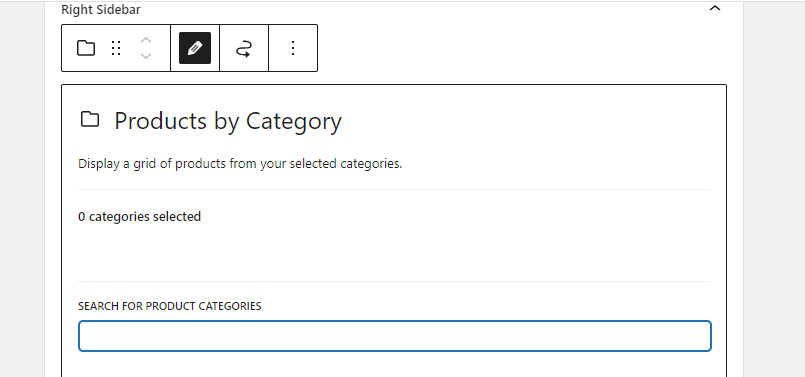Image resolution: width=805 pixels, height=377 pixels.
Task: Click the folder icon beside the Products by Category heading
Action: click(90, 119)
